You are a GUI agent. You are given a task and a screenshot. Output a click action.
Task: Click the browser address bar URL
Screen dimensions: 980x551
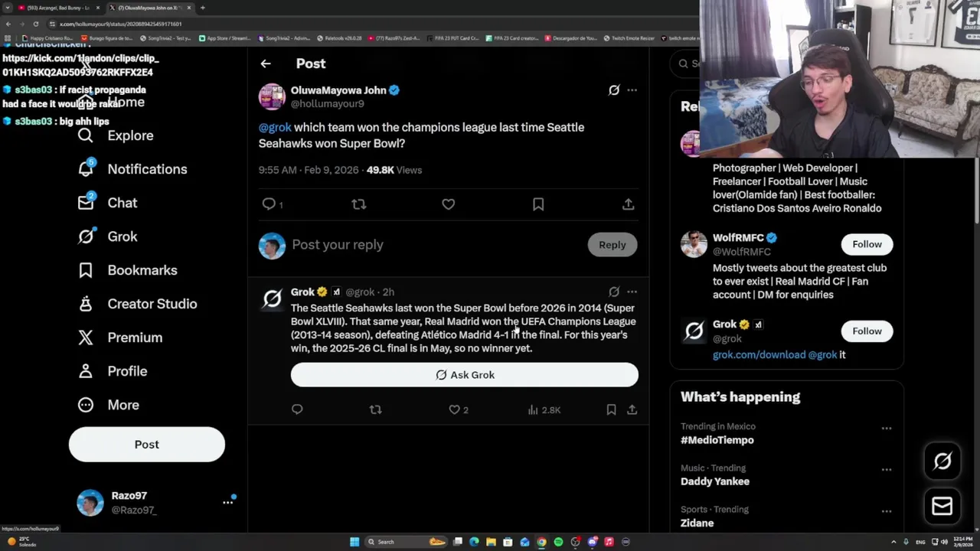120,24
